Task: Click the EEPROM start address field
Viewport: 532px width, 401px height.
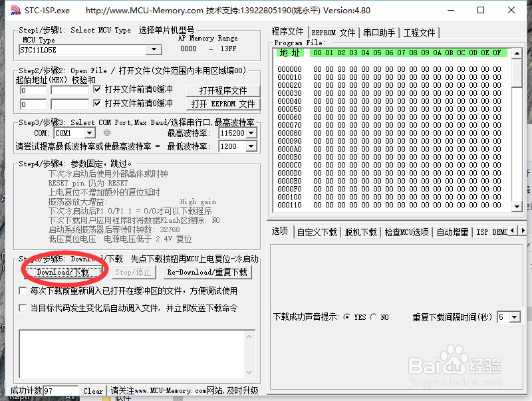Action: pyautogui.click(x=33, y=104)
